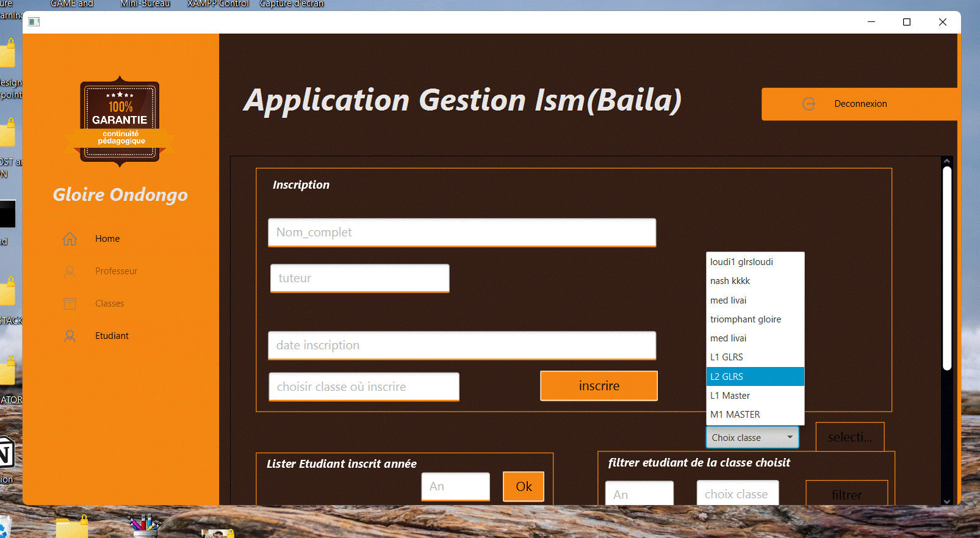Open the Home menu item

(107, 239)
